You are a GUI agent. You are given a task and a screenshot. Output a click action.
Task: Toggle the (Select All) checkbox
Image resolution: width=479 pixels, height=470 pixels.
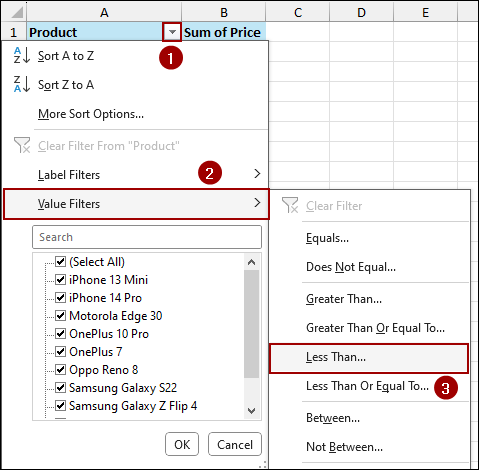[x=60, y=261]
